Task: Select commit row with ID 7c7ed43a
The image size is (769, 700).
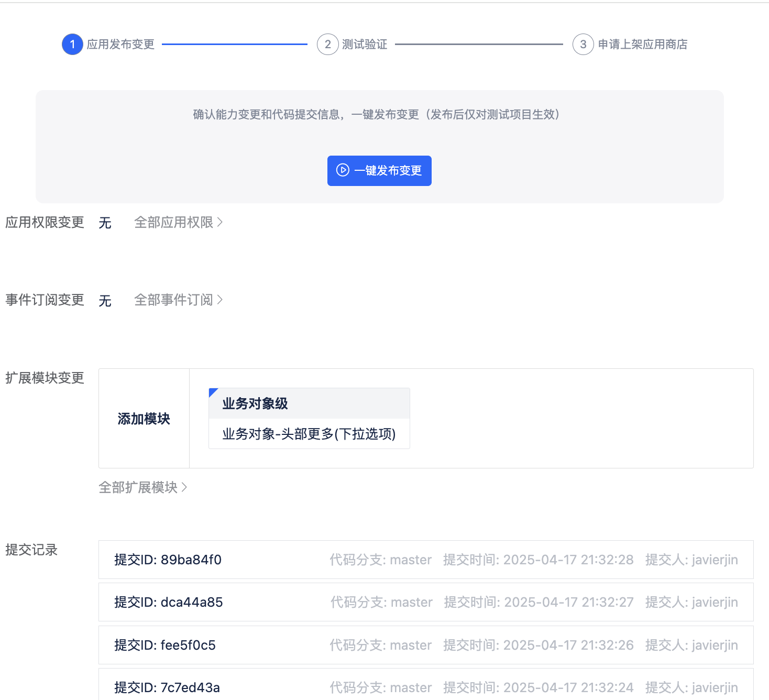Action: [425, 687]
